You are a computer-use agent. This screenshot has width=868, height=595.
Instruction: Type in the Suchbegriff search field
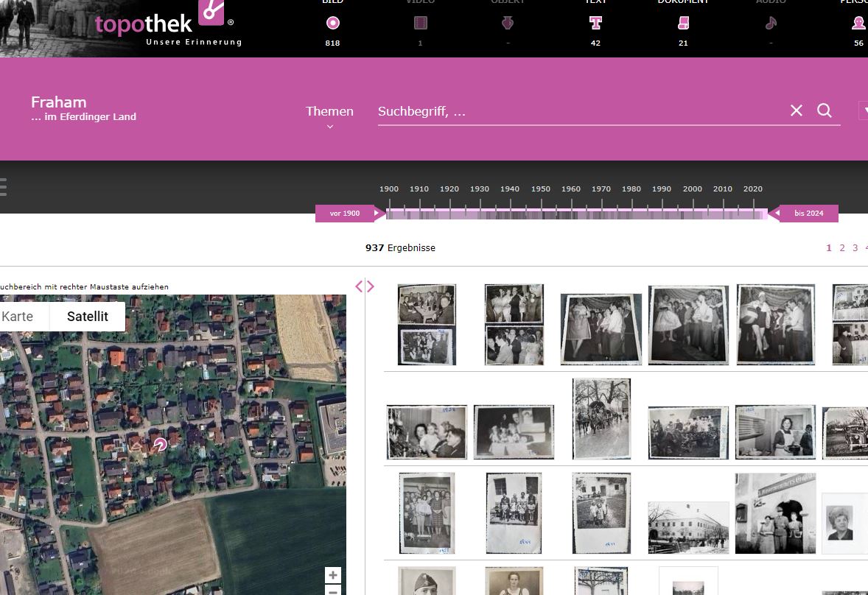click(x=575, y=111)
